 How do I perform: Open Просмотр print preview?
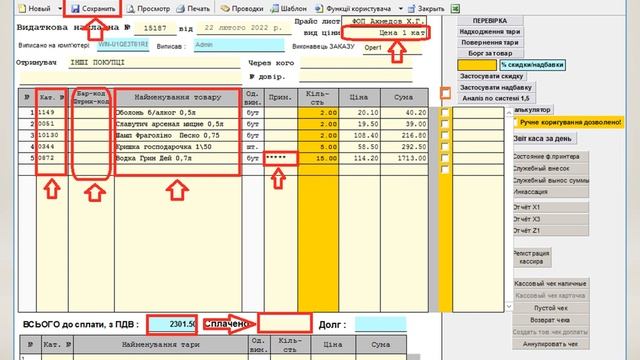[x=148, y=9]
